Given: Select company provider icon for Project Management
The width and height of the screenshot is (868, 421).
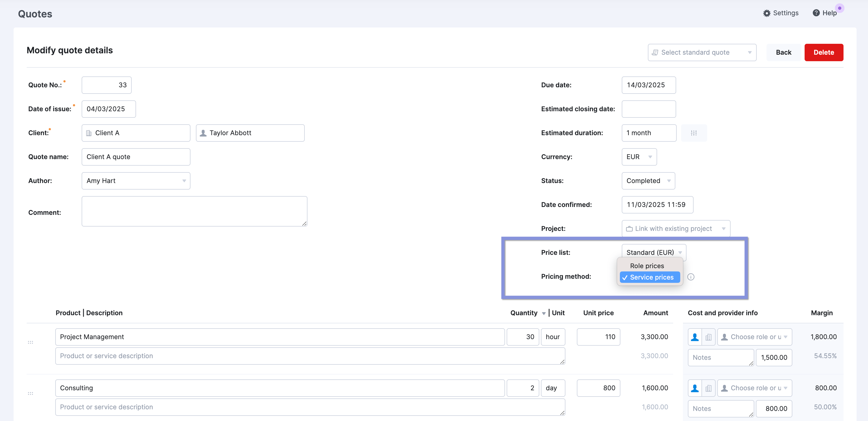Looking at the screenshot, I should point(708,337).
